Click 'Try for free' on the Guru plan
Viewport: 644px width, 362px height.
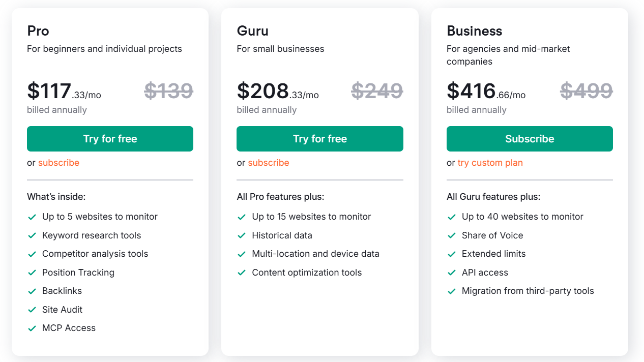(x=319, y=138)
